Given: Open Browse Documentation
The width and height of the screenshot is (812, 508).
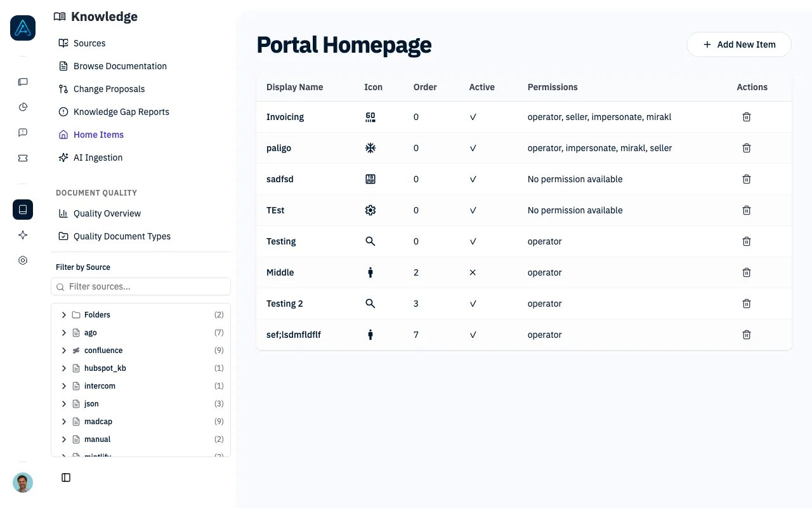Looking at the screenshot, I should 120,66.
